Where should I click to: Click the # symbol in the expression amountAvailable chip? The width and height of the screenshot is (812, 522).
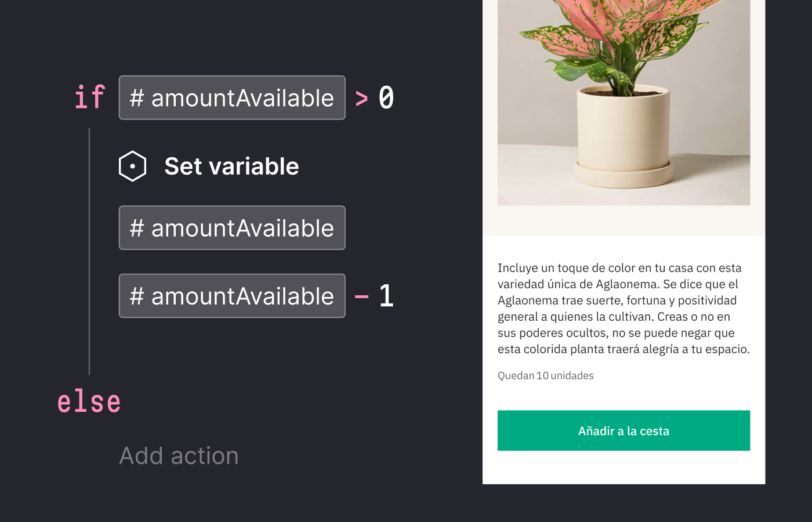click(138, 296)
